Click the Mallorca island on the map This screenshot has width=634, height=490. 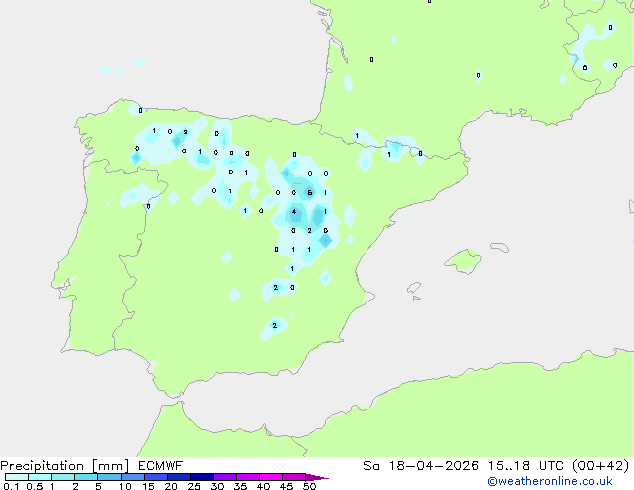pos(463,262)
